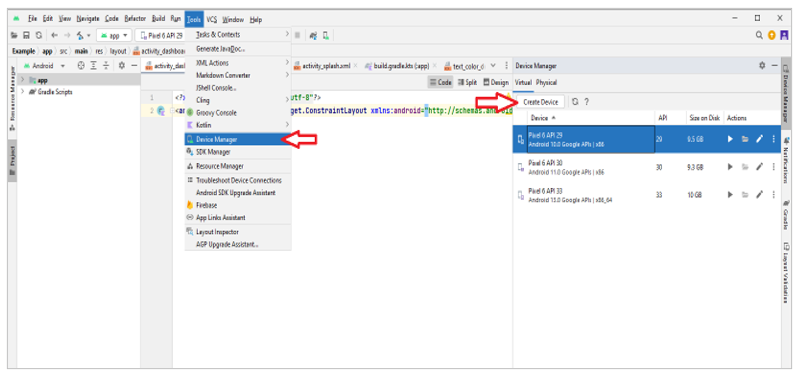Expand the Gradle Scripts tree node
The width and height of the screenshot is (798, 370).
pyautogui.click(x=22, y=92)
